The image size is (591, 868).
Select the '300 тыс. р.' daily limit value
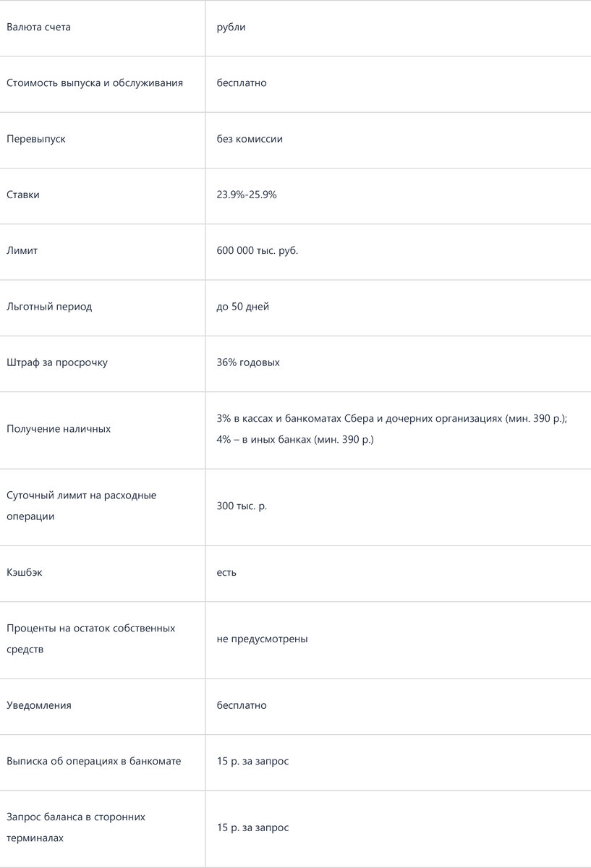242,506
